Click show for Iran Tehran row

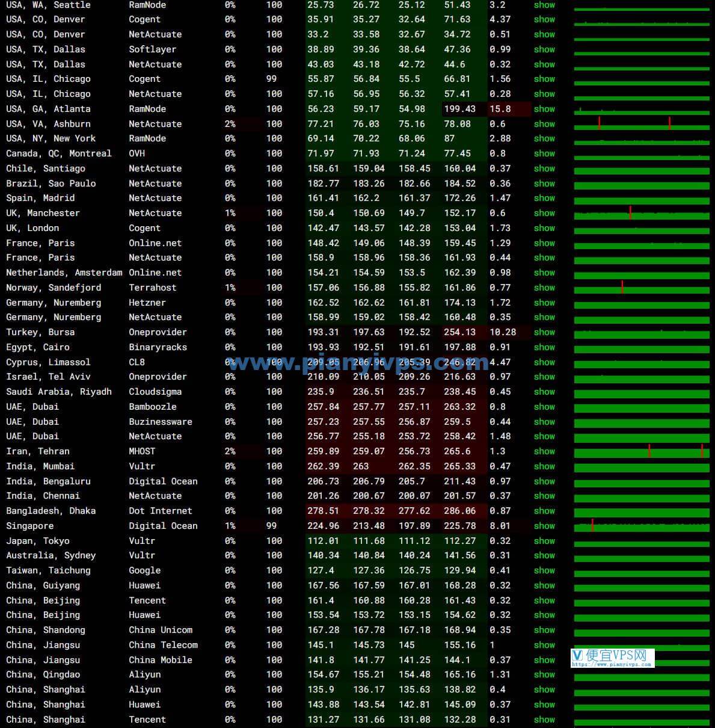coord(544,451)
